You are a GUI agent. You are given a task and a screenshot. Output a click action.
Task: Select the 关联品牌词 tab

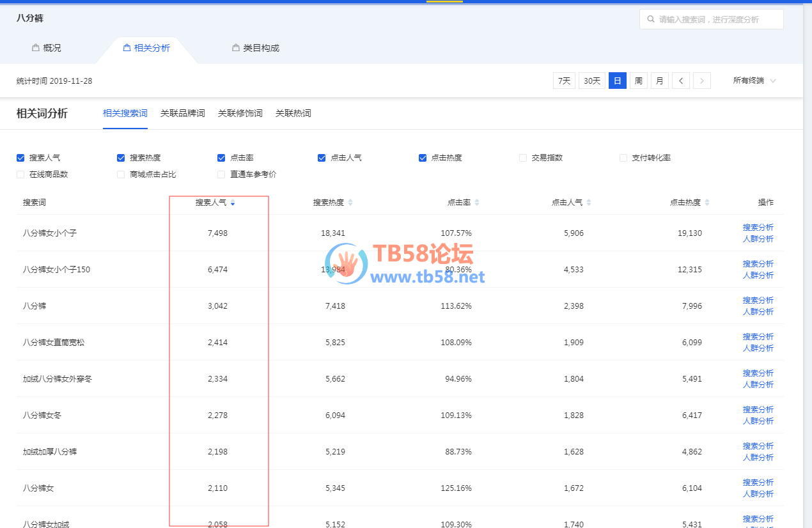click(182, 114)
